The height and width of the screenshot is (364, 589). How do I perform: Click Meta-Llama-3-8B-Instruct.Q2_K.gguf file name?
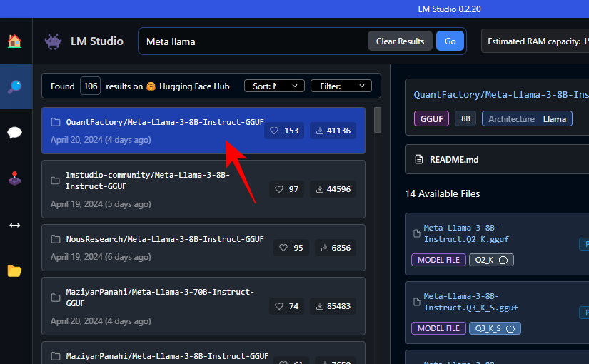click(x=466, y=233)
